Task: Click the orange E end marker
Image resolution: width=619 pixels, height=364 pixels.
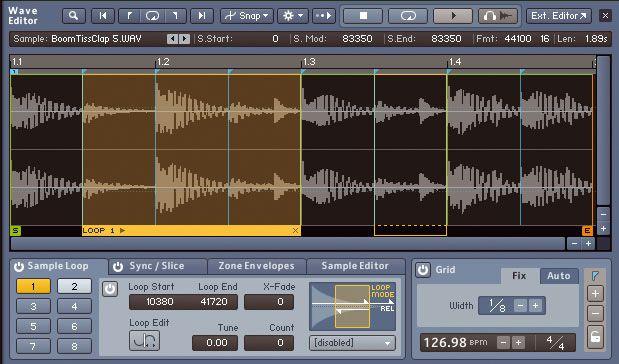Action: click(x=587, y=231)
